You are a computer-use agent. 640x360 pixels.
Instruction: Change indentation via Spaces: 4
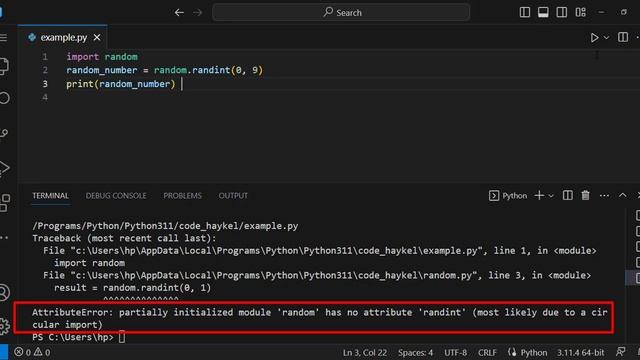(x=415, y=352)
